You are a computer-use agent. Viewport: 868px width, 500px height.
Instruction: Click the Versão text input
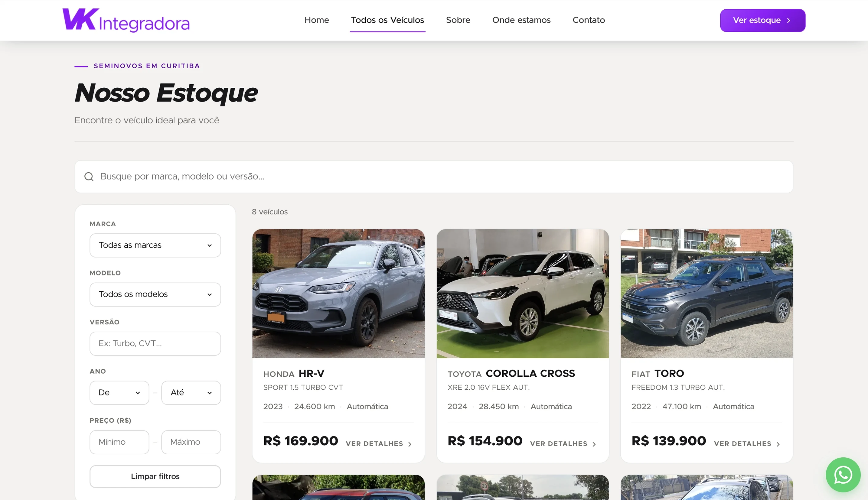point(155,343)
